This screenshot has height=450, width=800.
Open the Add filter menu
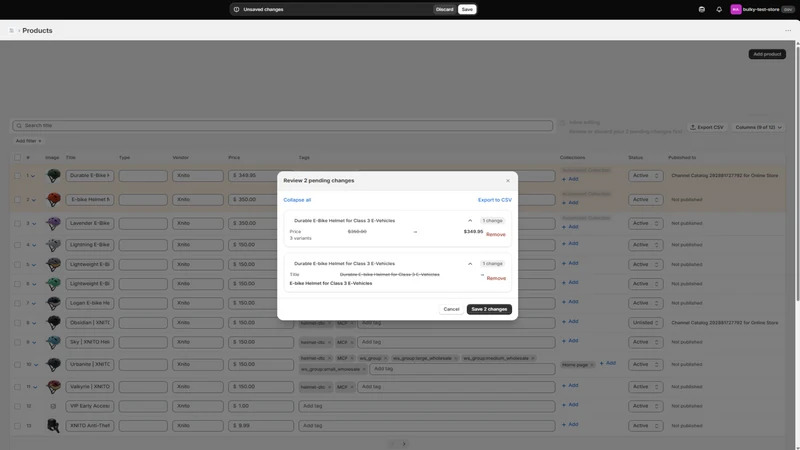(28, 141)
